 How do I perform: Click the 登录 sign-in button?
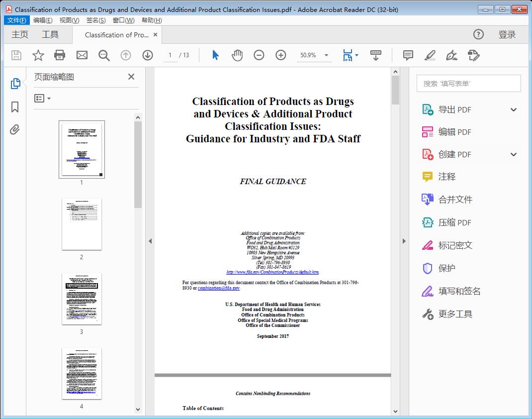point(508,34)
